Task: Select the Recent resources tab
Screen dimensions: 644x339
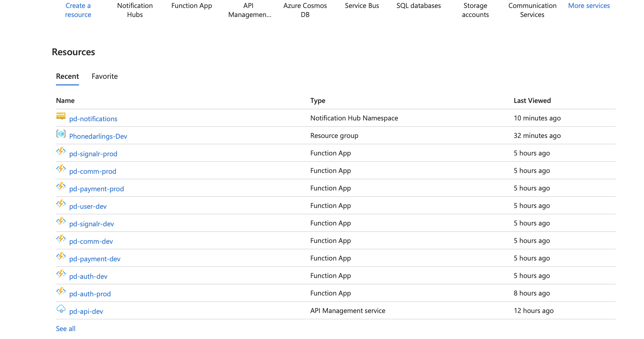Action: (x=67, y=76)
